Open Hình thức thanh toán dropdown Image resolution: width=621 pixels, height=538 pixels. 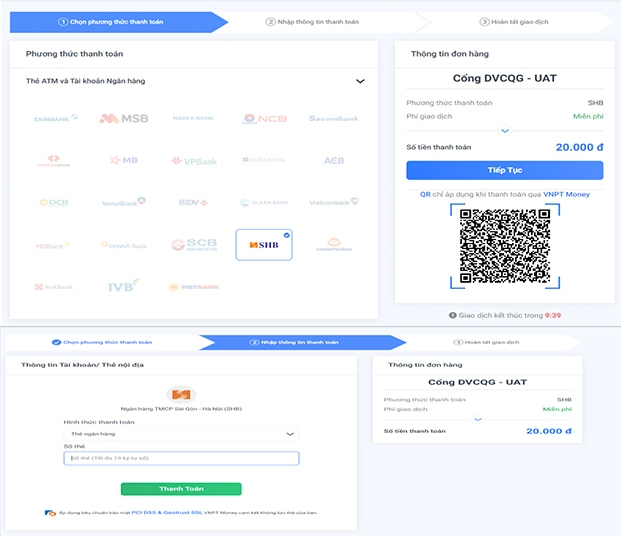pos(181,434)
